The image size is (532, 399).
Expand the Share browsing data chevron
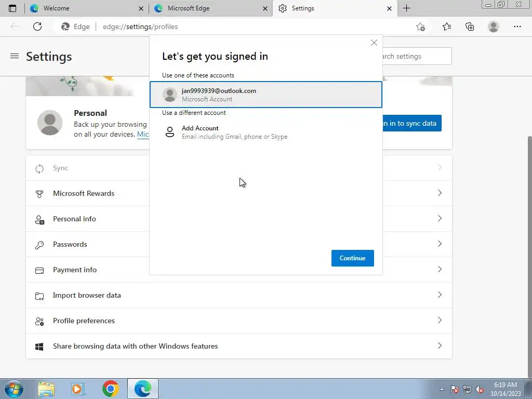click(x=440, y=345)
